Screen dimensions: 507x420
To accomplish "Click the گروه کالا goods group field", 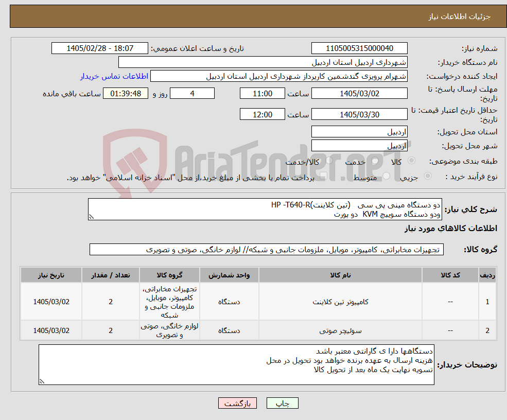I will (267, 250).
